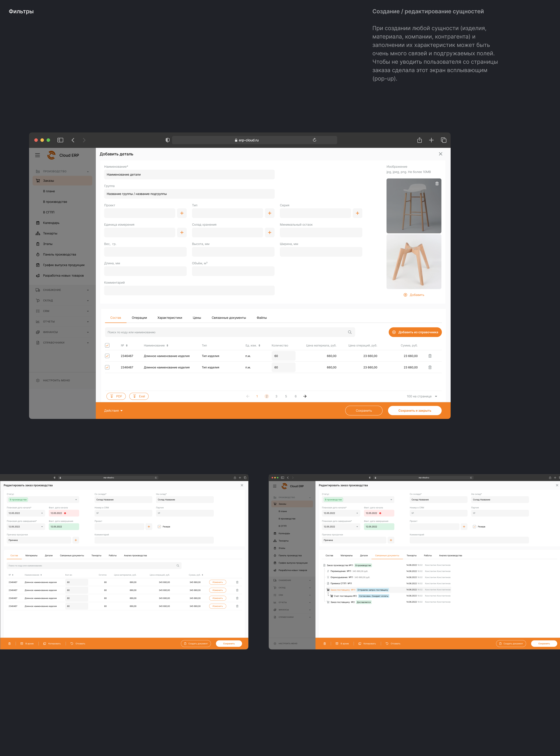The height and width of the screenshot is (756, 560).
Task: Click the search magnifier in the composition search bar
Action: click(x=349, y=332)
